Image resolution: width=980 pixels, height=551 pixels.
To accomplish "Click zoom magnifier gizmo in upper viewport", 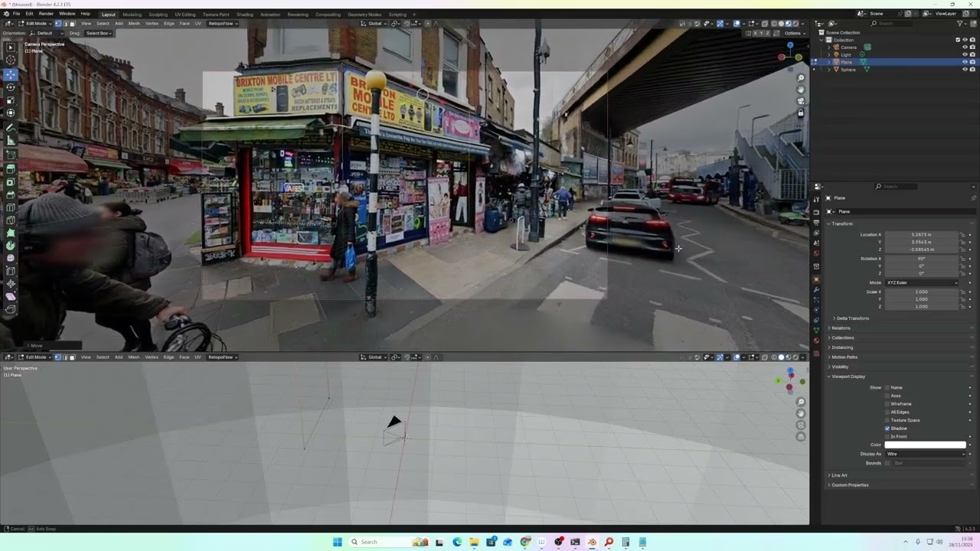I will point(801,78).
